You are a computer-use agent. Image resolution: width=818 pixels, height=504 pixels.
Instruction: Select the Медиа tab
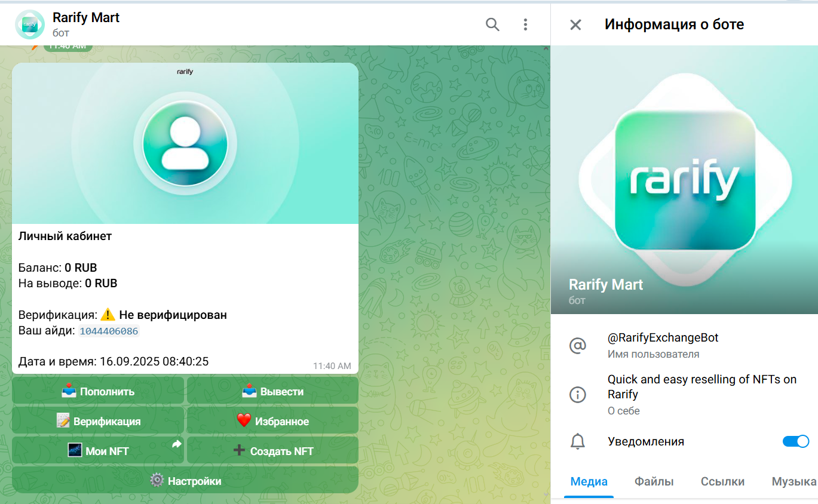pos(589,482)
